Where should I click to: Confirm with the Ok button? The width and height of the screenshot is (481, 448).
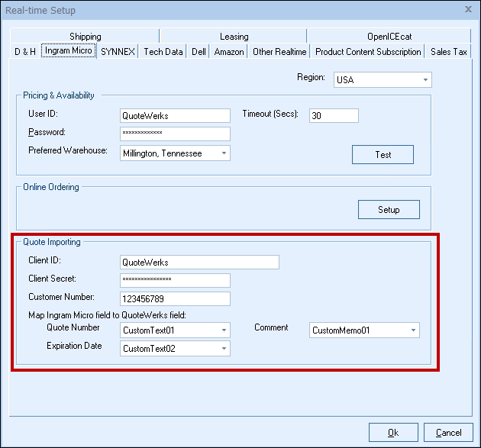(x=393, y=433)
